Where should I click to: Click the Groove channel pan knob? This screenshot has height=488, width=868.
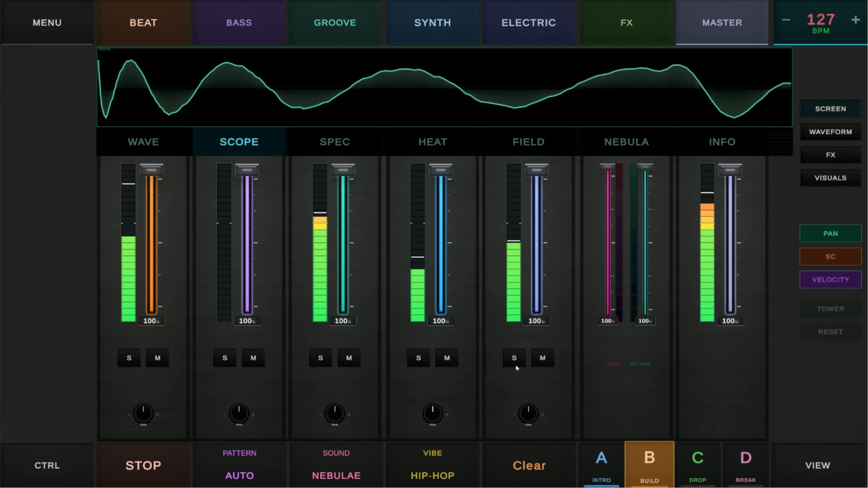pos(335,413)
